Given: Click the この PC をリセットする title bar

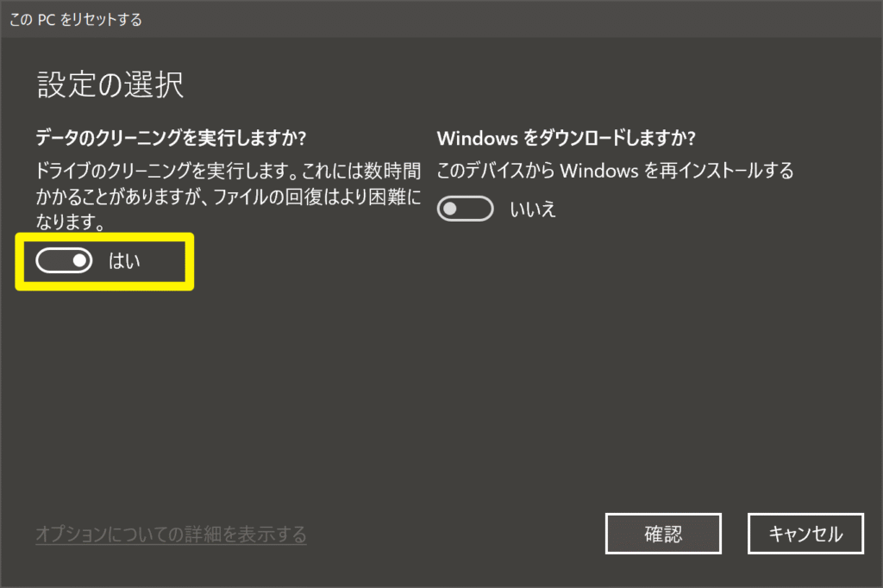Looking at the screenshot, I should click(441, 19).
